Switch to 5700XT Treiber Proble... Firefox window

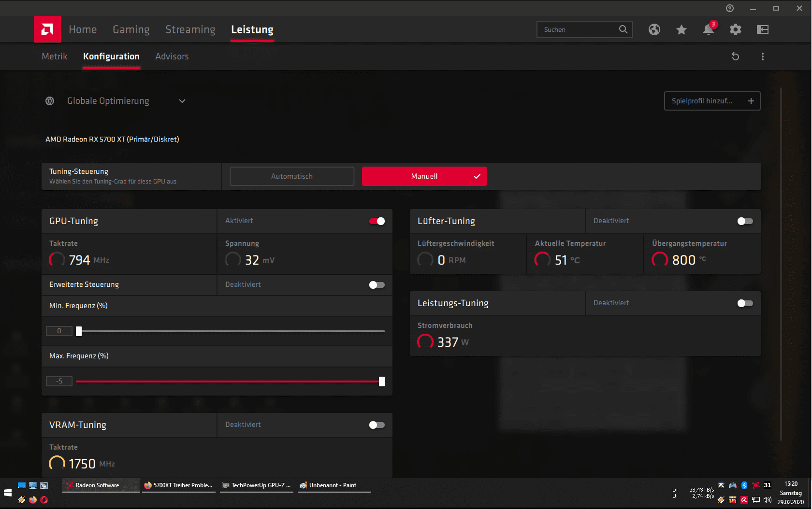[x=180, y=485]
